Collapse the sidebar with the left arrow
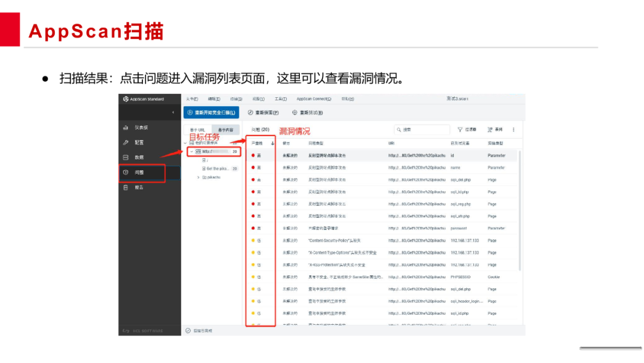 click(x=173, y=112)
